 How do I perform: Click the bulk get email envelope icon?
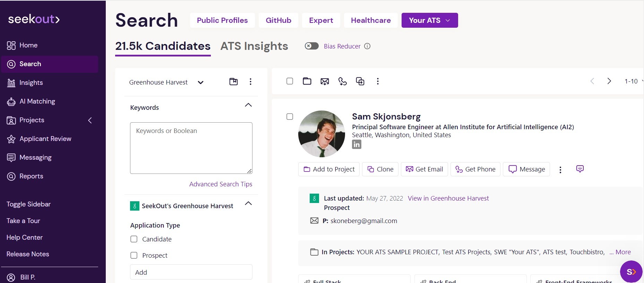(x=325, y=81)
